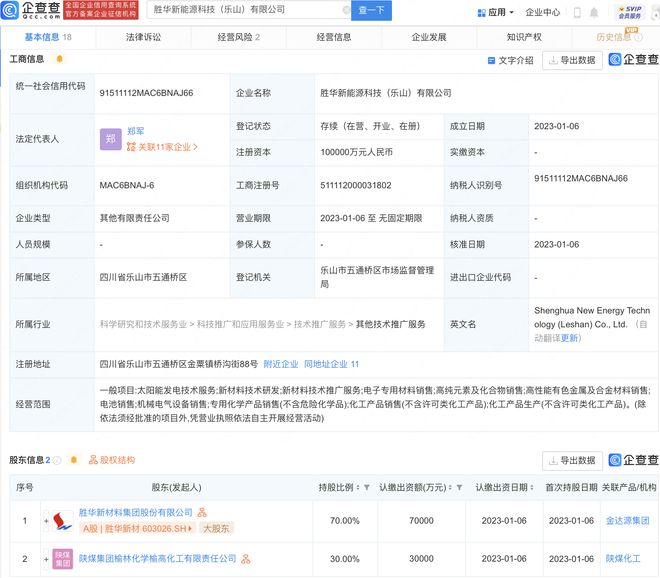Switch to 经营信息 tab
Viewport: 660px width, 578px height.
[x=334, y=37]
